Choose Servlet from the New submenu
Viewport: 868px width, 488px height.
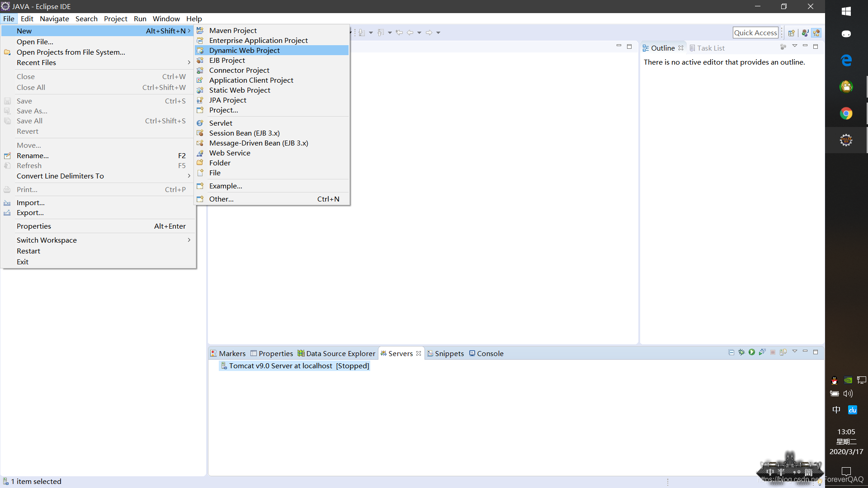tap(221, 123)
